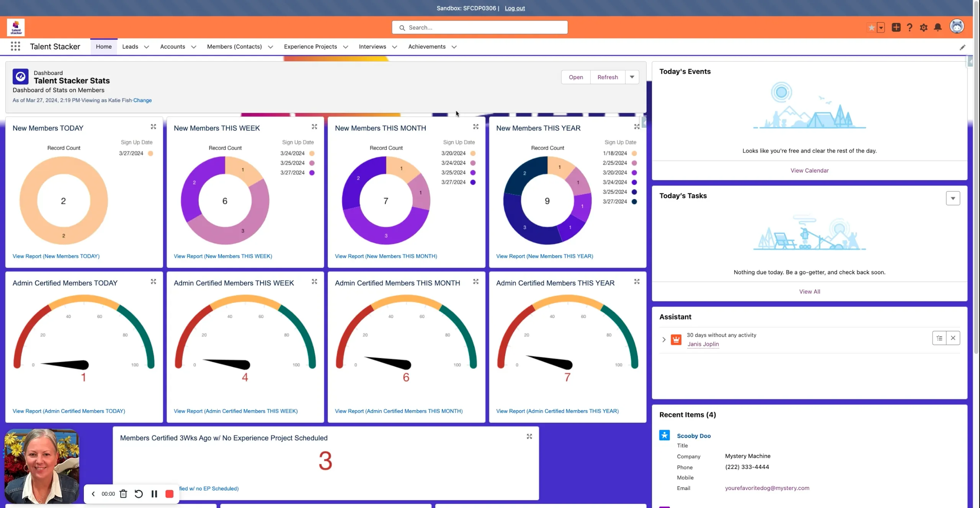Open the Interviews tab
This screenshot has width=980, height=508.
click(372, 47)
